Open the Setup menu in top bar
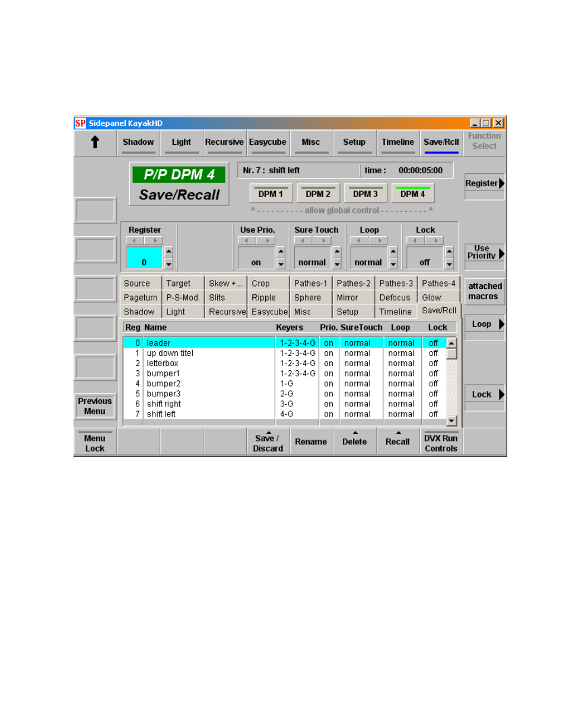Screen dimensions: 566x728 [355, 144]
